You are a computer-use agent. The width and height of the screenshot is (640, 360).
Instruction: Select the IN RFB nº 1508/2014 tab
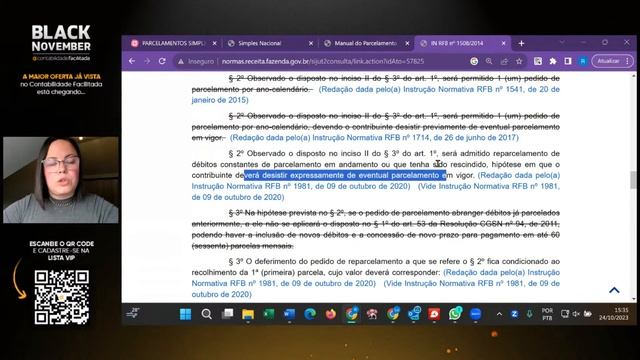[457, 43]
